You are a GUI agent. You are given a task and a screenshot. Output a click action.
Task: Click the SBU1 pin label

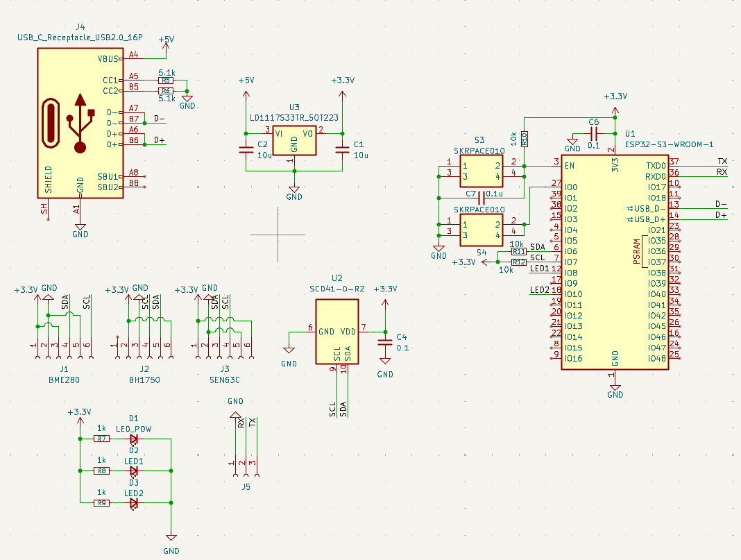pos(108,177)
